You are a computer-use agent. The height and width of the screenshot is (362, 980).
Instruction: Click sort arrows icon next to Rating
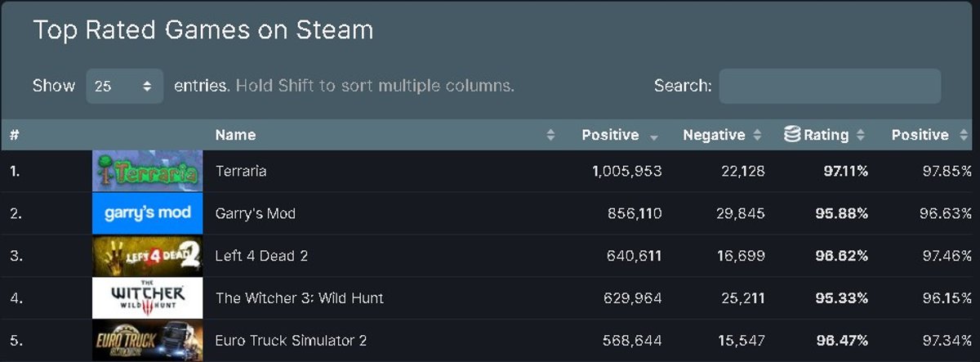coord(861,136)
